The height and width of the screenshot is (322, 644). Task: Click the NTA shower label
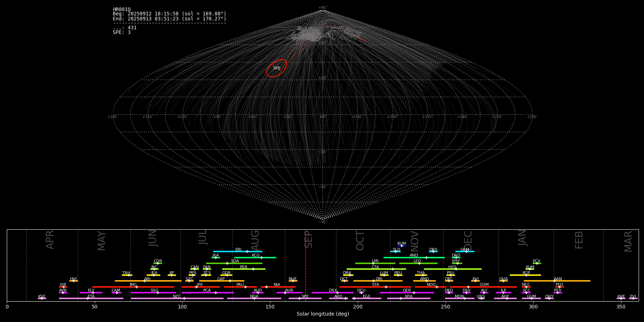409,296
